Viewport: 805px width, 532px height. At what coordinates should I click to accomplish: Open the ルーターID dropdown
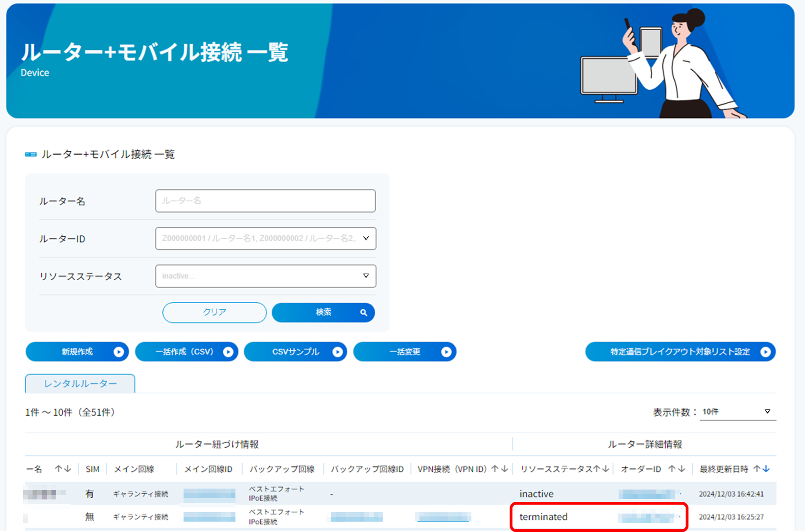(x=266, y=239)
